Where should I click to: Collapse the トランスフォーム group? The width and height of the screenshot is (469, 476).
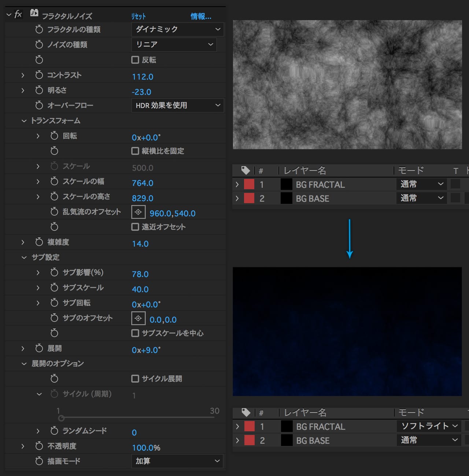click(24, 121)
